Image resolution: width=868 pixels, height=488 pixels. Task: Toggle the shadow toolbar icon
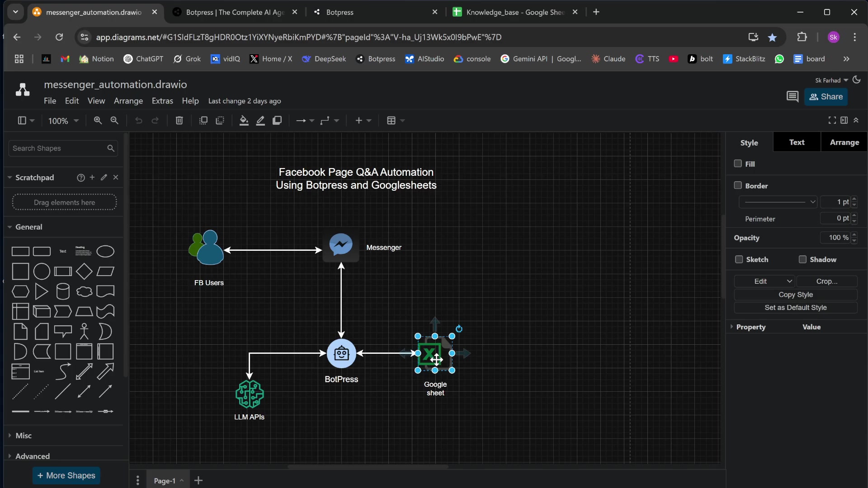(x=277, y=121)
